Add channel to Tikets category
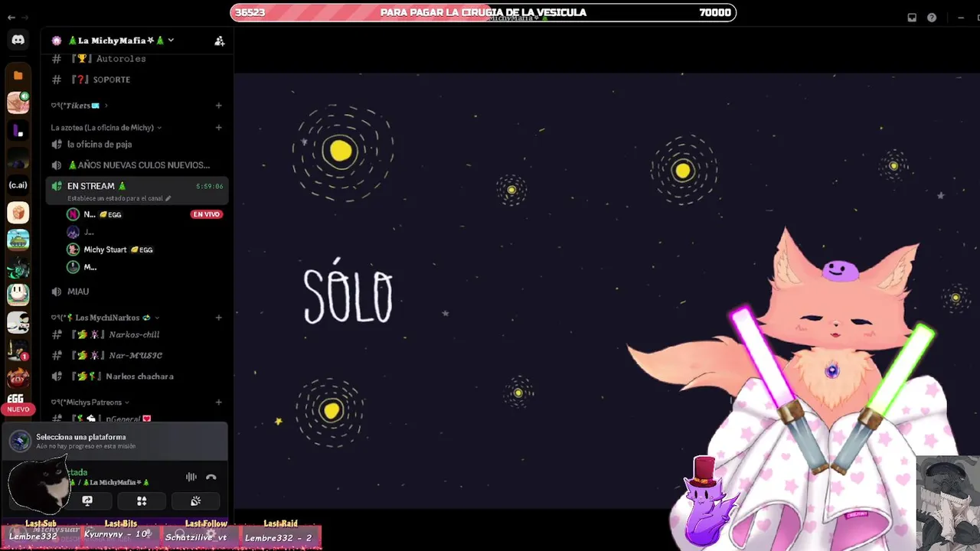The height and width of the screenshot is (551, 980). pos(218,106)
